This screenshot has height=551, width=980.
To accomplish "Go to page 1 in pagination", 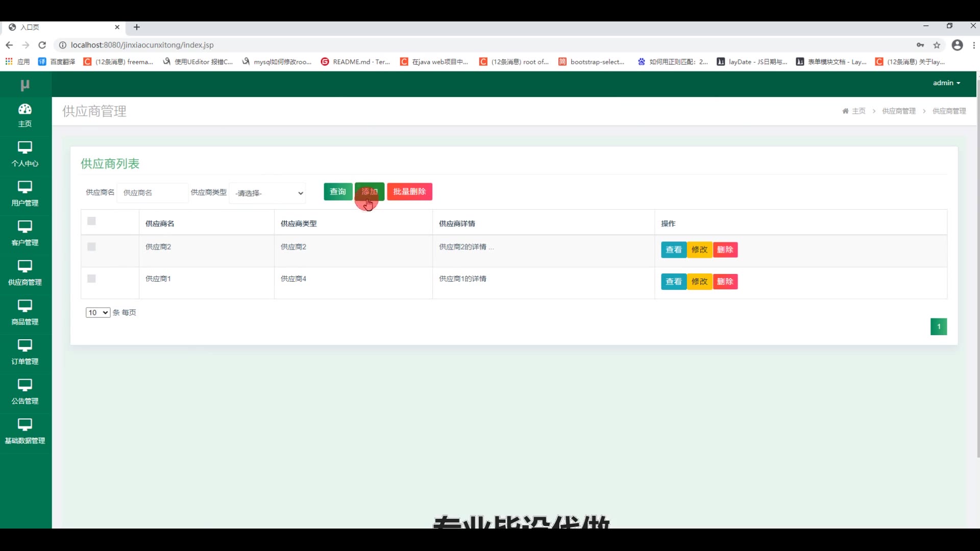I will (x=939, y=327).
